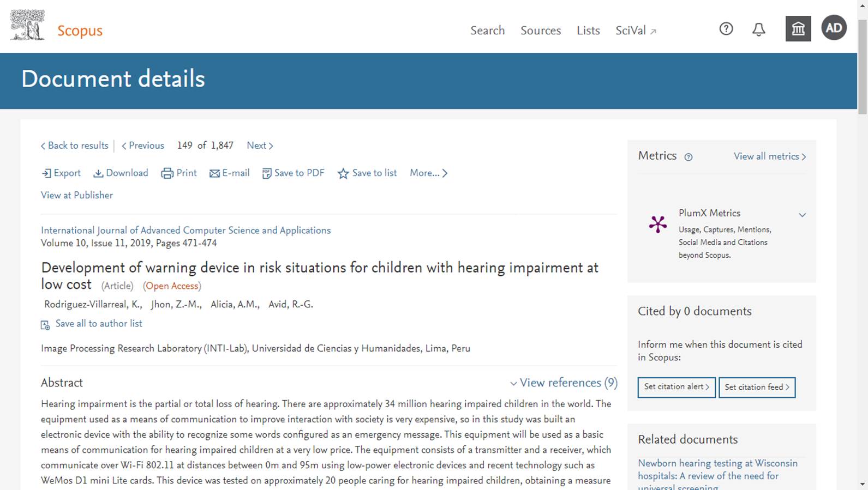Viewport: 868px width, 490px height.
Task: Expand View references (9)
Action: 564,383
